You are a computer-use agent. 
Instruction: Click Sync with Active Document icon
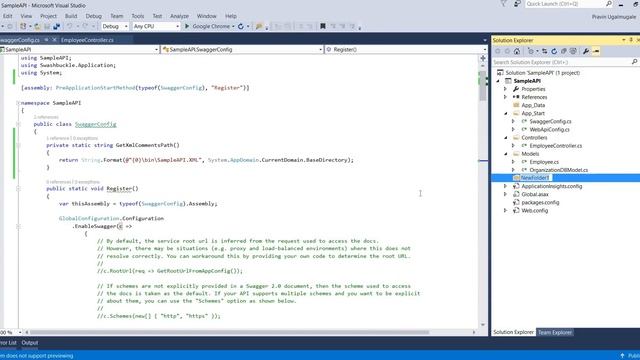point(544,51)
